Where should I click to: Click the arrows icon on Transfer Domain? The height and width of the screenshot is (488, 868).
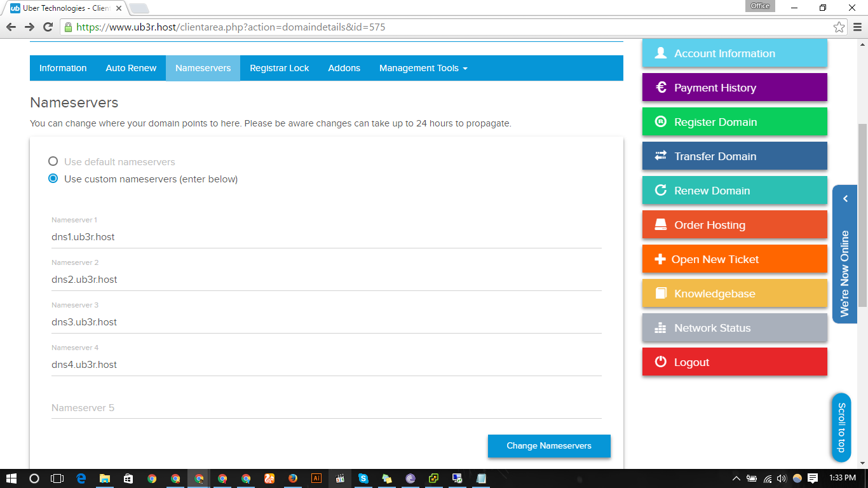point(661,156)
